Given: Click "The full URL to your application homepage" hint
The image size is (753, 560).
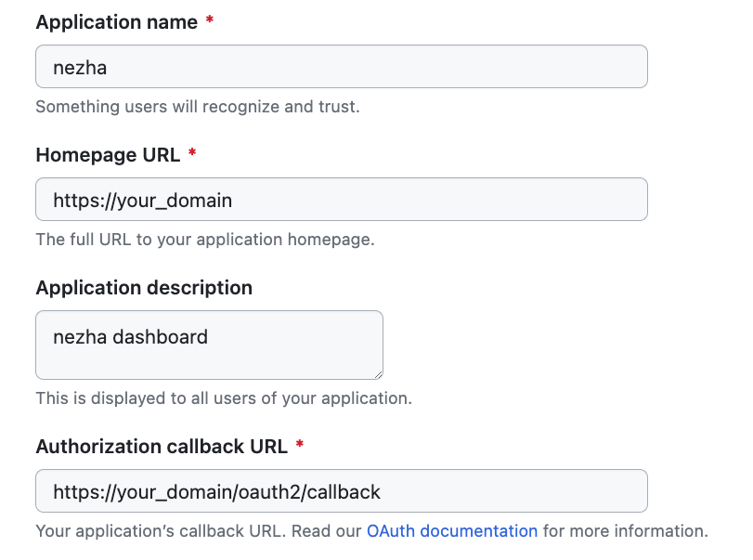Looking at the screenshot, I should click(x=204, y=240).
